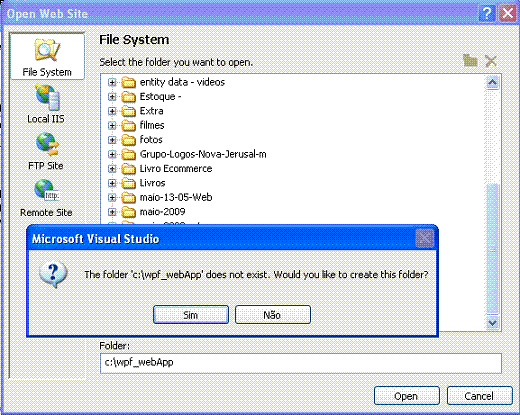
Task: Close the Open Web Site dialog
Action: [x=508, y=13]
